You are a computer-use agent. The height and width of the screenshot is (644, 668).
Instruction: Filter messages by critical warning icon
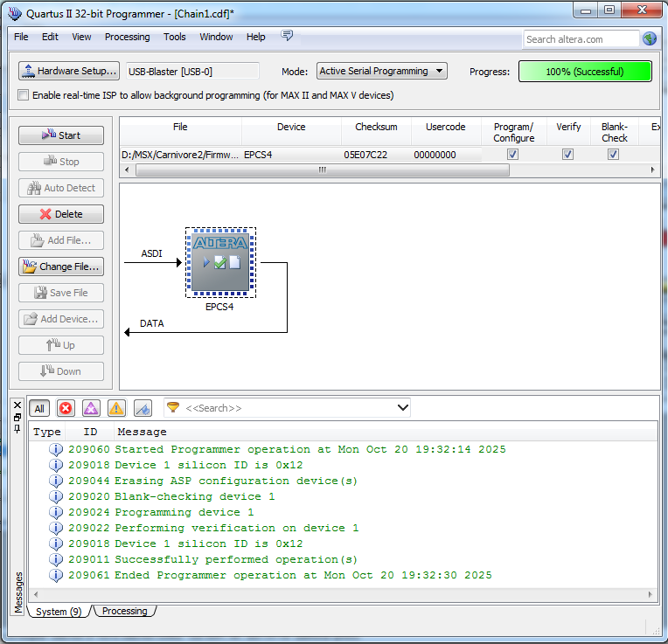click(x=91, y=409)
